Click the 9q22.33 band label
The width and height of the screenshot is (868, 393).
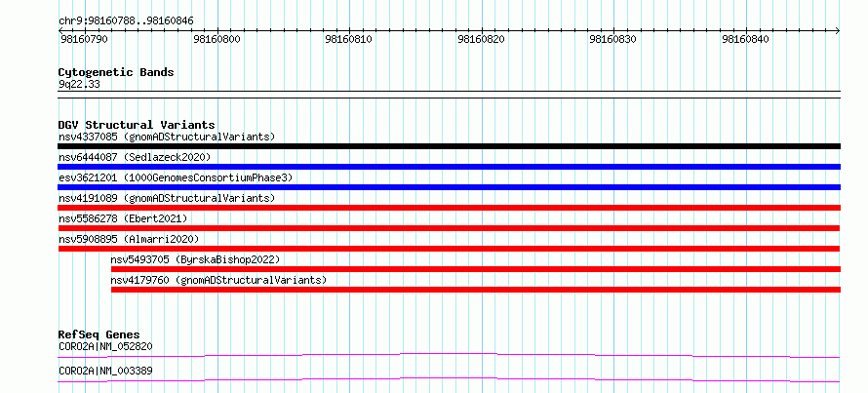(x=79, y=85)
